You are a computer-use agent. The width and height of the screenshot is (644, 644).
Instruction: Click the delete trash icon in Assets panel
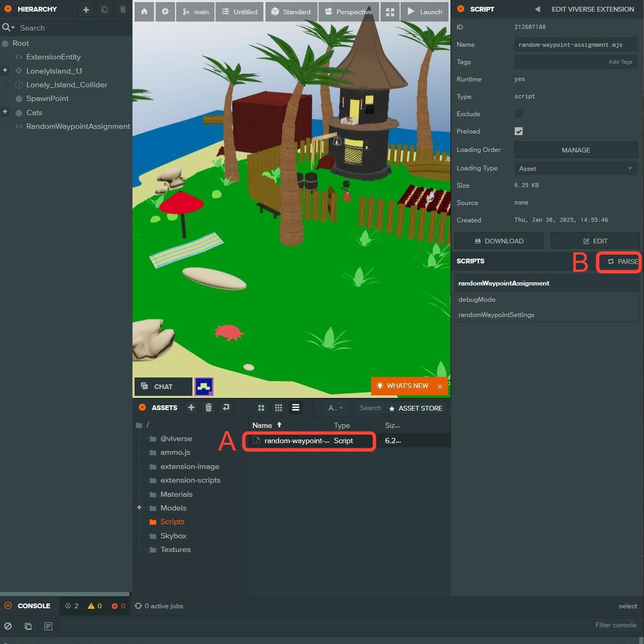pyautogui.click(x=209, y=407)
